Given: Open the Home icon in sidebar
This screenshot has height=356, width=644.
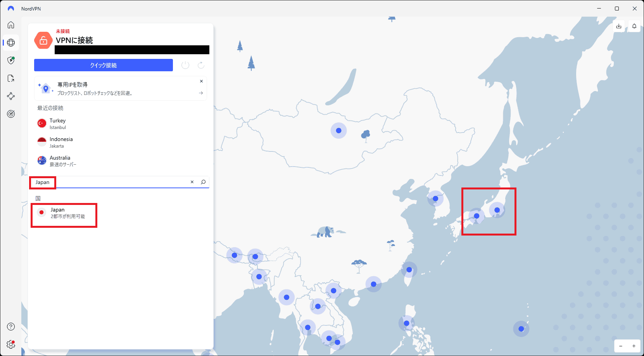Looking at the screenshot, I should (x=11, y=25).
